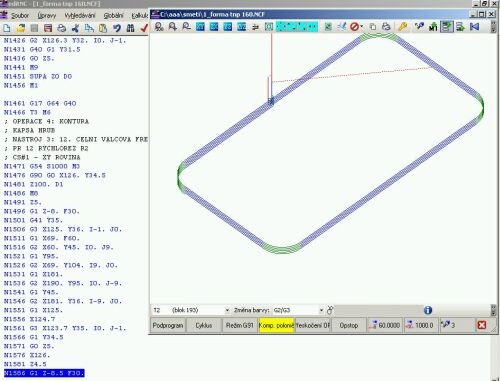Open the arrow beside the red prohibited icon

click(362, 27)
